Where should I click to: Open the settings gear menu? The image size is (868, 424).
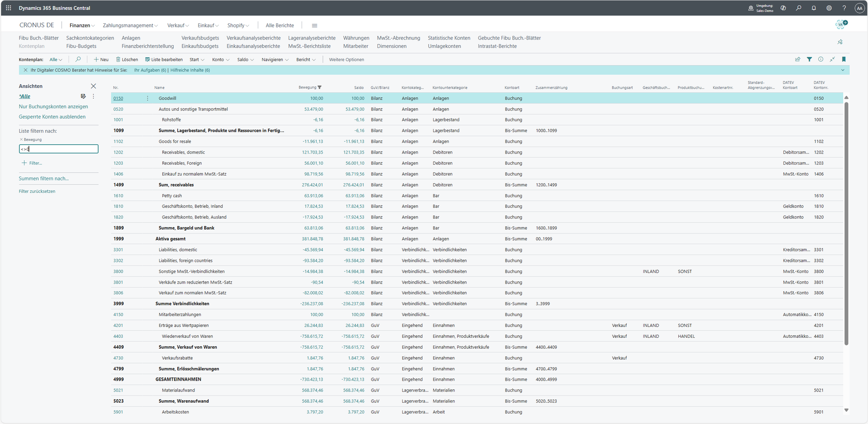pyautogui.click(x=829, y=8)
